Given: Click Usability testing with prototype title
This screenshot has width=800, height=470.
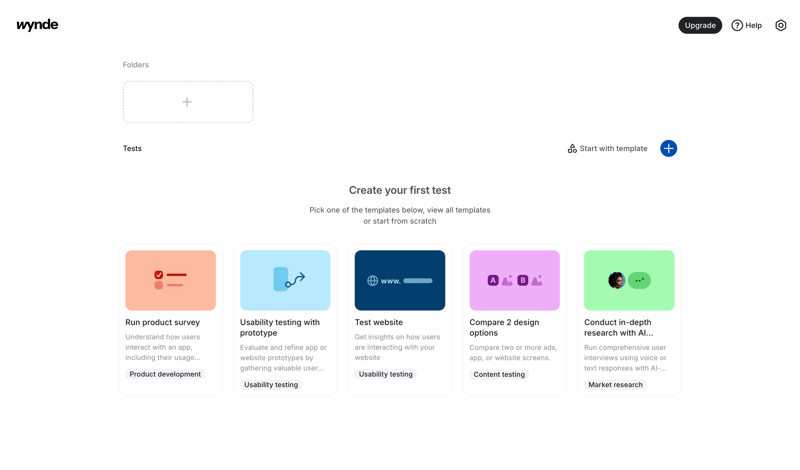Looking at the screenshot, I should [x=280, y=328].
